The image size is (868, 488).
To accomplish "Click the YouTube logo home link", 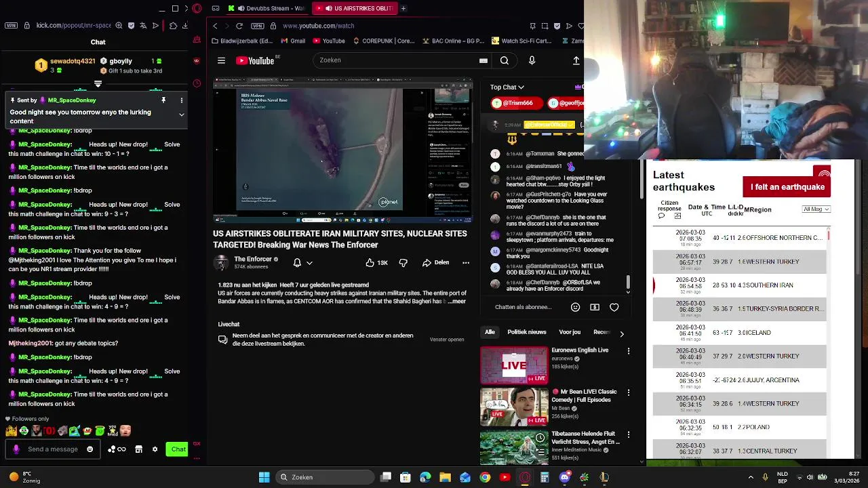I will coord(255,60).
